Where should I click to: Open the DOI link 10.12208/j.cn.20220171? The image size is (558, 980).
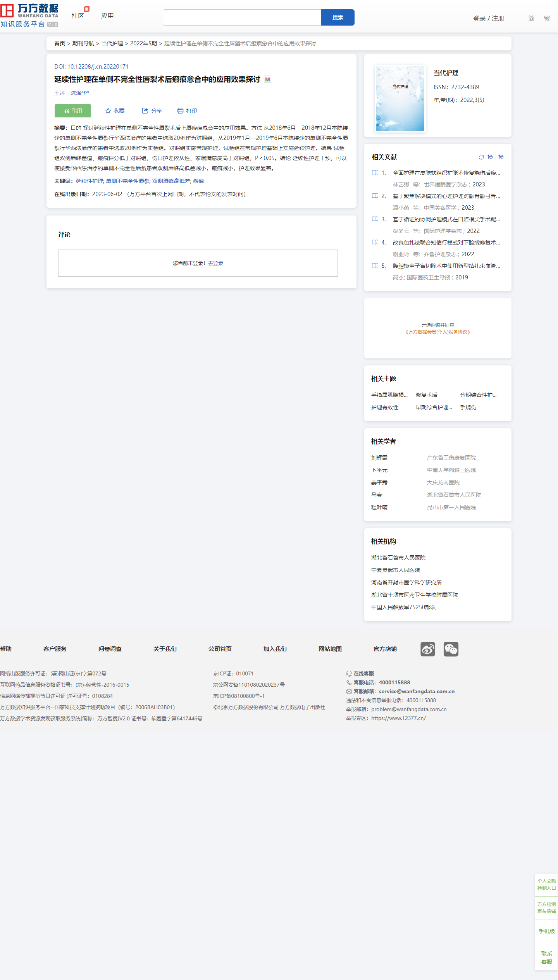tap(98, 67)
